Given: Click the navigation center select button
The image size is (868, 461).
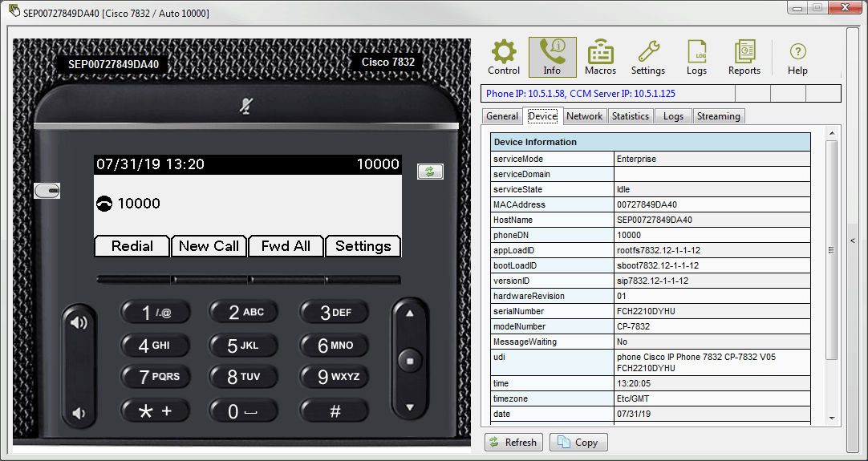Looking at the screenshot, I should pos(410,361).
